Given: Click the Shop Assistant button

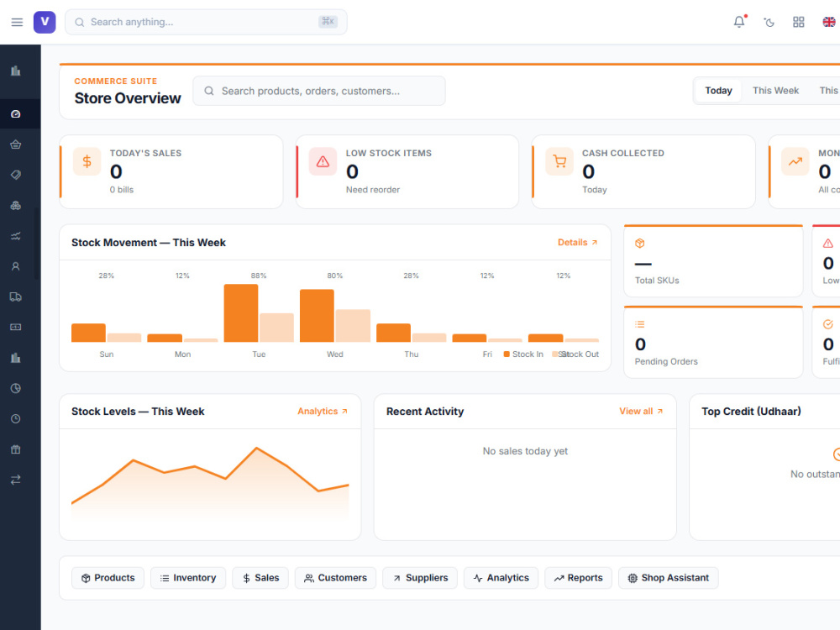Looking at the screenshot, I should click(669, 578).
